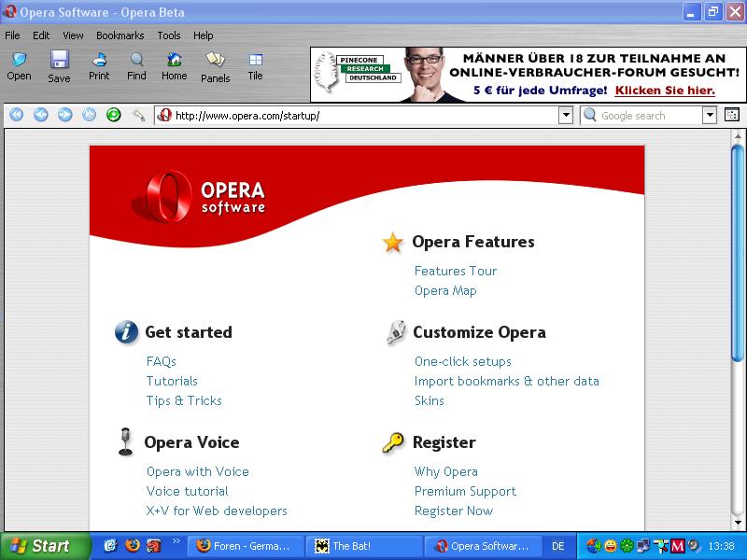Click Import bookmarks & other data
The width and height of the screenshot is (747, 560).
click(507, 381)
